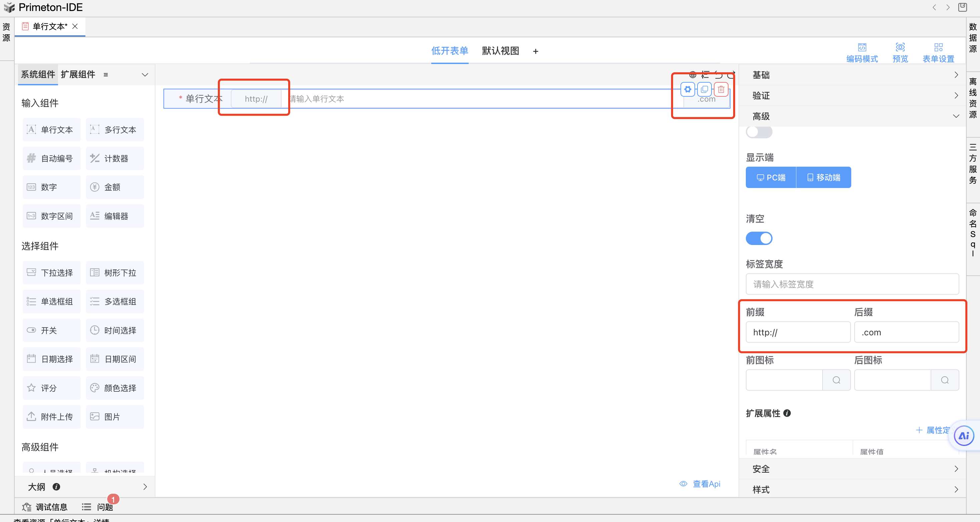The height and width of the screenshot is (522, 980).
Task: Click the copy icon on the field
Action: 704,89
